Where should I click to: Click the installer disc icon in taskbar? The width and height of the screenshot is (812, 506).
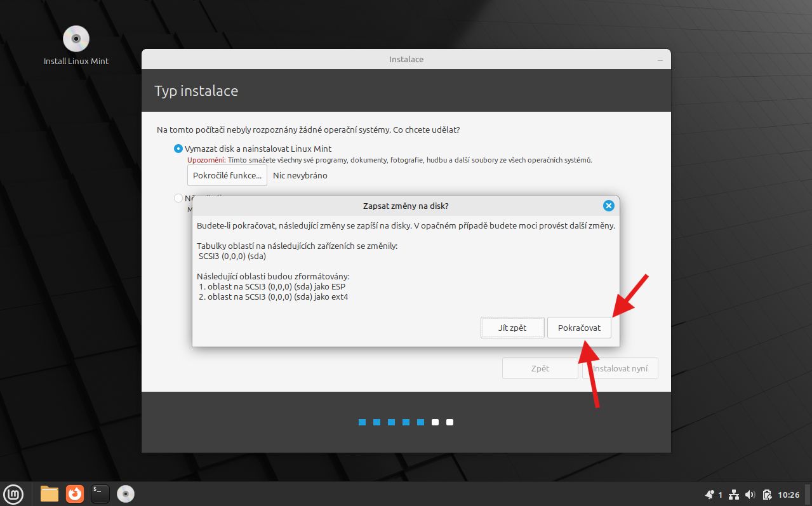(x=126, y=493)
